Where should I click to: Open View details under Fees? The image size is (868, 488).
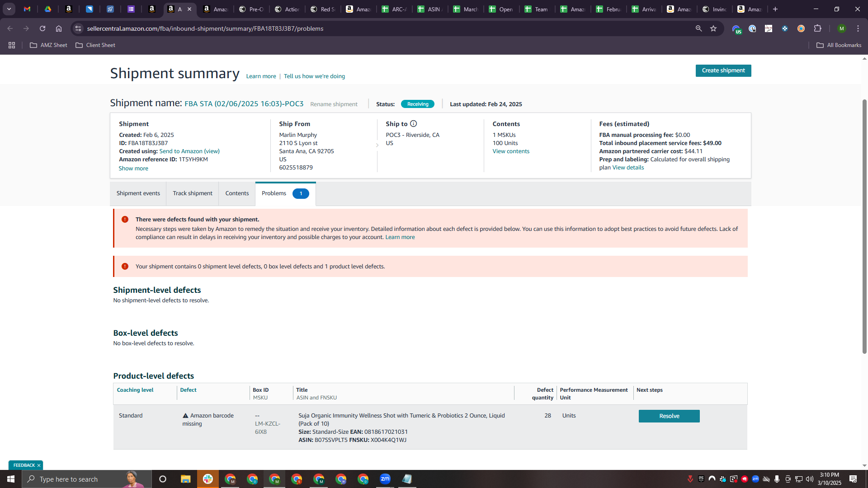pos(628,168)
